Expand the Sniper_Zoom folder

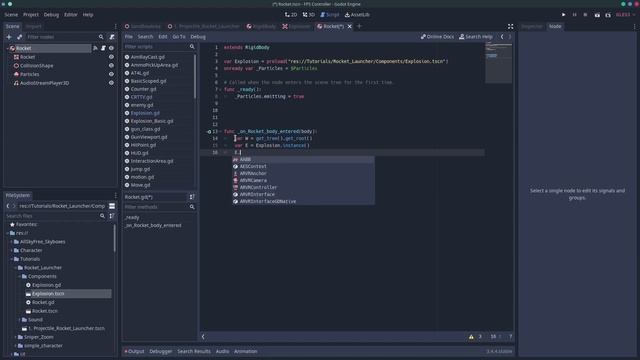[16, 337]
